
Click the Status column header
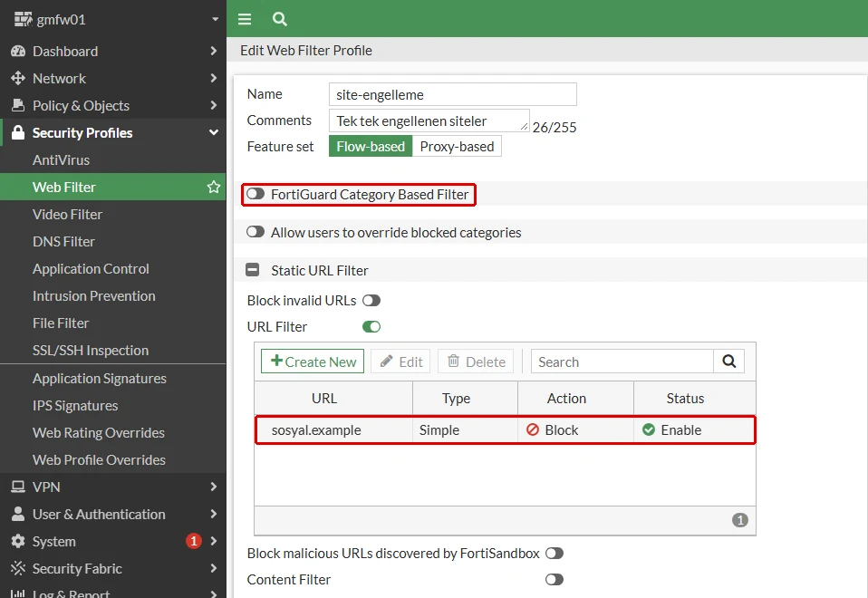click(x=695, y=398)
